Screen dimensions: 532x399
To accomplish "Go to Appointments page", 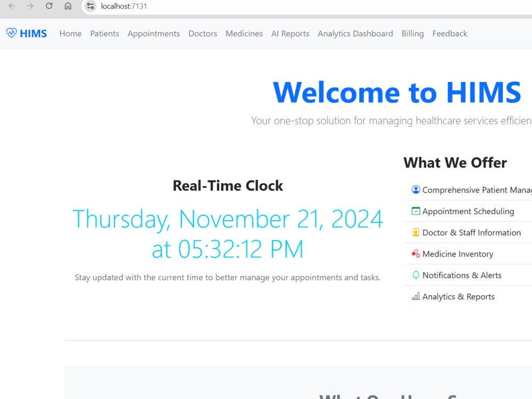I will point(154,34).
